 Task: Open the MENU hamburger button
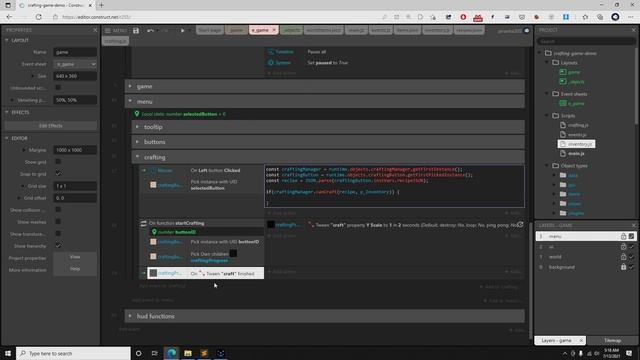pos(116,31)
